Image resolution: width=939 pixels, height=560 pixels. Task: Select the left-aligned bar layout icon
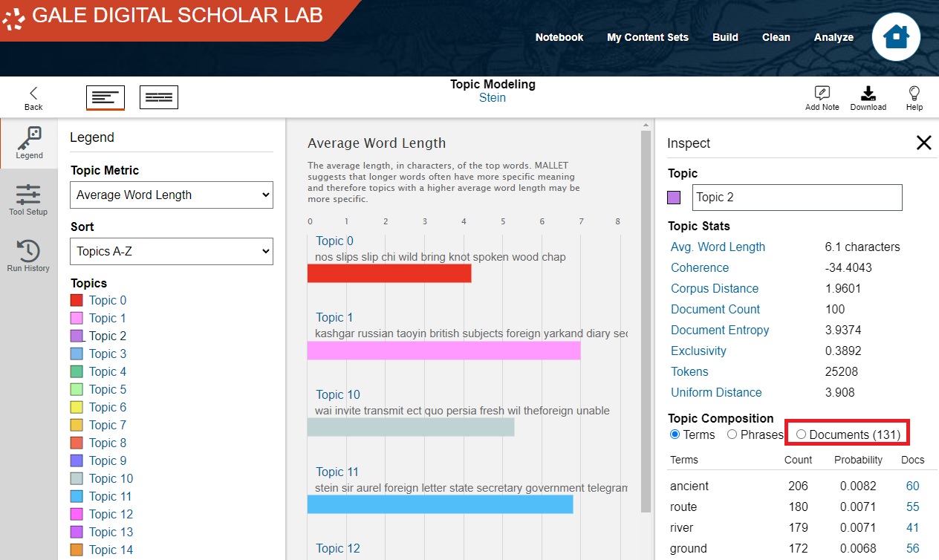pos(105,97)
